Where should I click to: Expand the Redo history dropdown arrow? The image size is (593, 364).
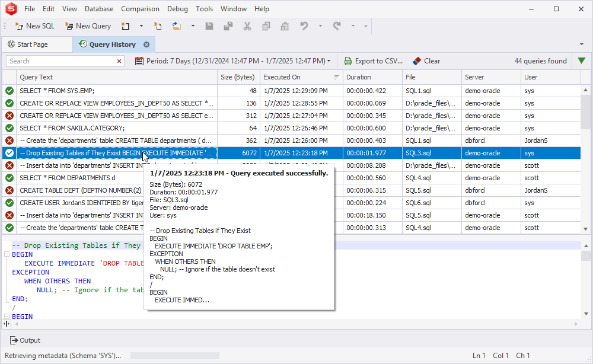tap(352, 26)
